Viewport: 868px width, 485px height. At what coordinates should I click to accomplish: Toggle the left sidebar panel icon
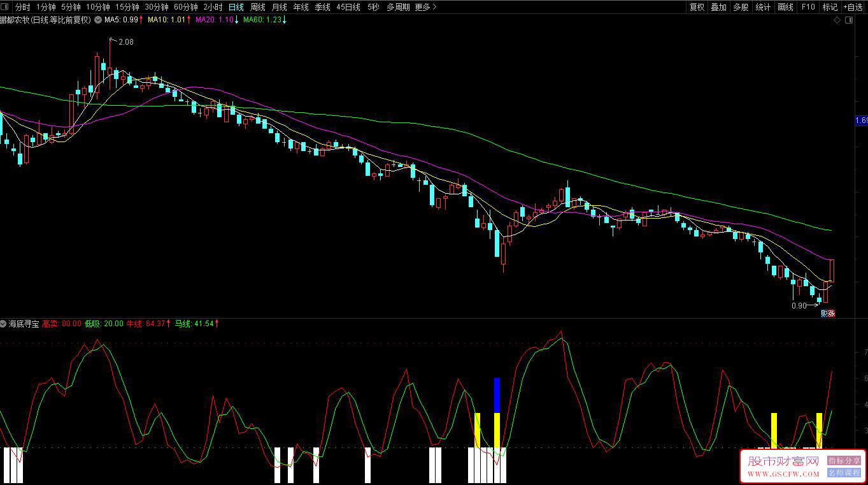click(6, 7)
